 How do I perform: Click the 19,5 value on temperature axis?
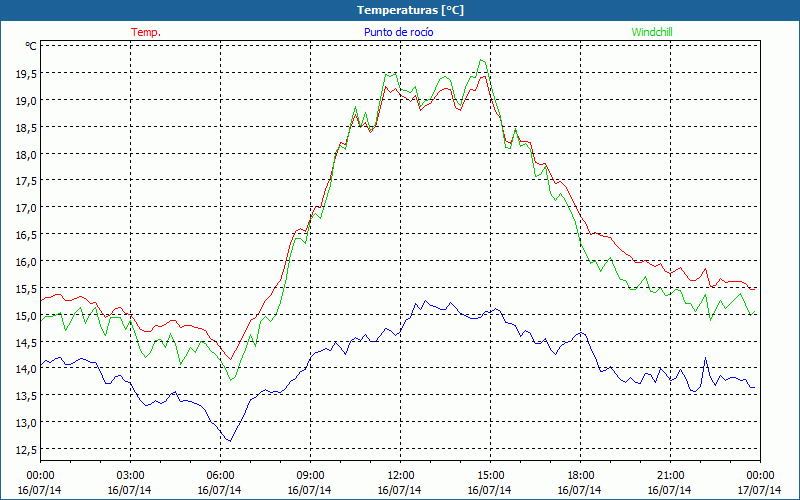tap(26, 73)
